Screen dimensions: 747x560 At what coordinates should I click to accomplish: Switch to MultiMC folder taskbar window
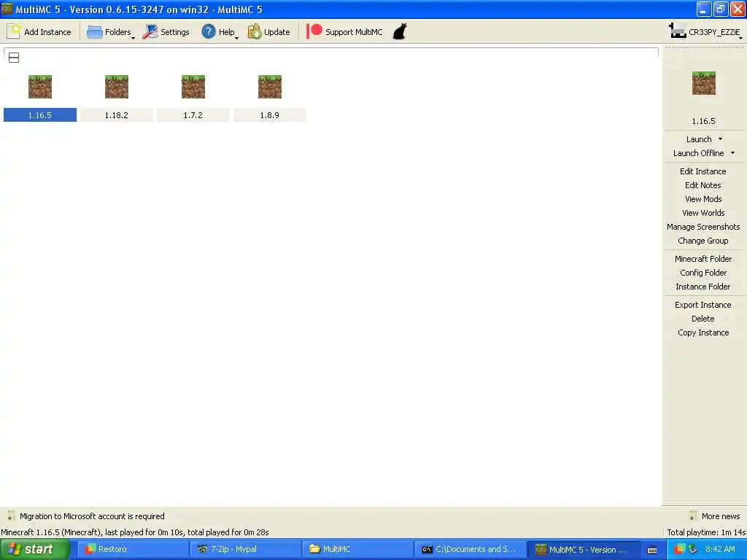tap(357, 549)
